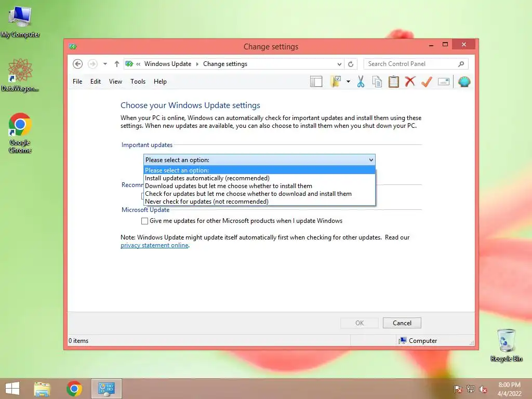
Task: Click the network tray icon
Action: [x=471, y=389]
